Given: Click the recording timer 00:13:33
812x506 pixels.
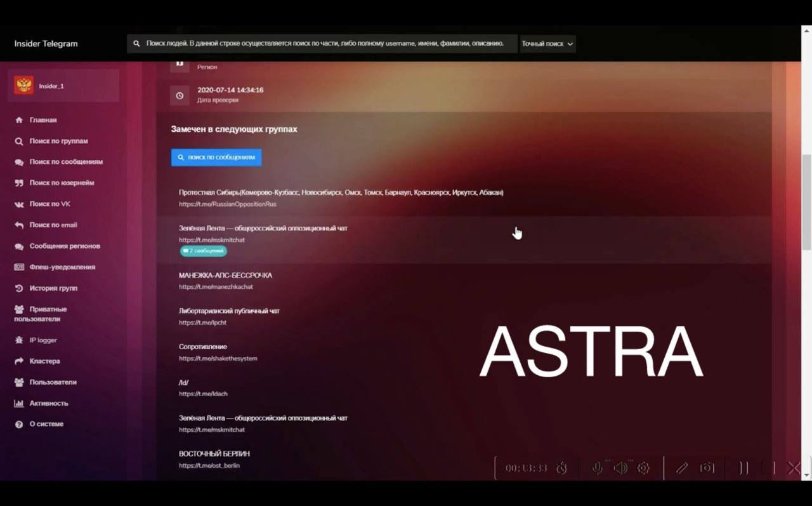Looking at the screenshot, I should click(x=526, y=468).
